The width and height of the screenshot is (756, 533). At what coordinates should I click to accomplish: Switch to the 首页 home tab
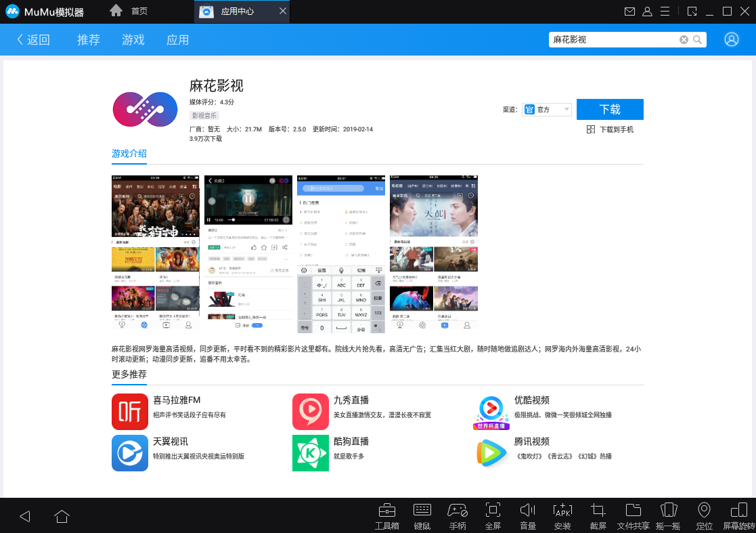coord(129,12)
